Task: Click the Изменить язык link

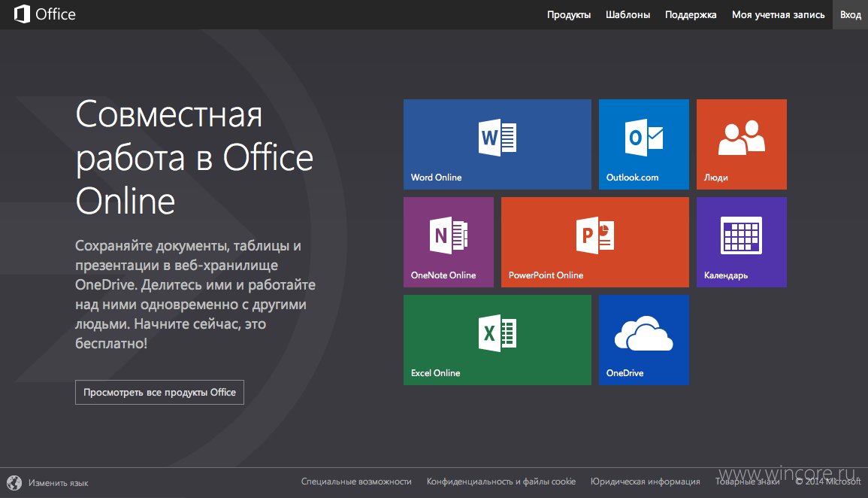Action: point(58,483)
